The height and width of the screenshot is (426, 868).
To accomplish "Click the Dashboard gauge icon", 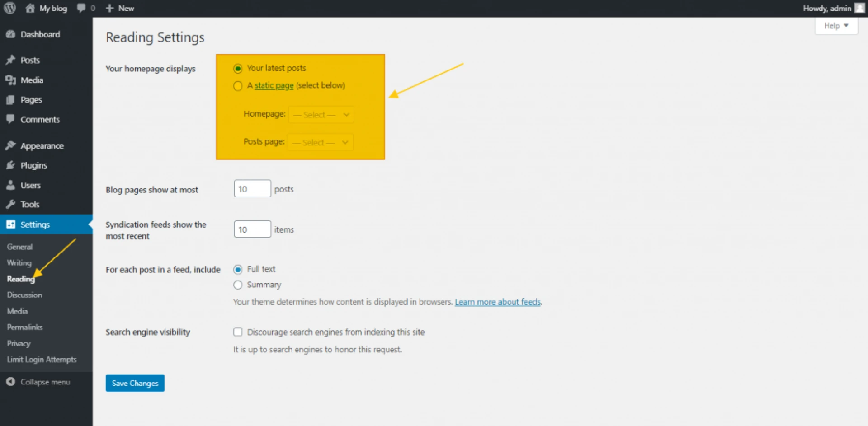I will [10, 34].
